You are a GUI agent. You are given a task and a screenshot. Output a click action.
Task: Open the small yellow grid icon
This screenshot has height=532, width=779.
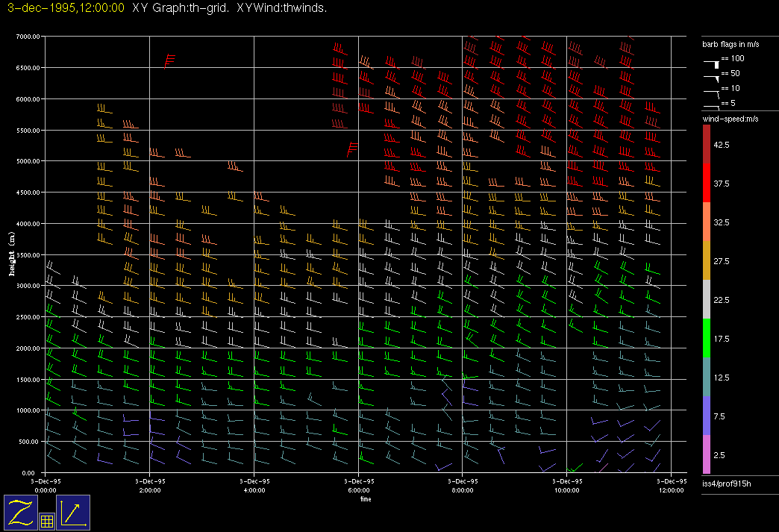[x=46, y=522]
